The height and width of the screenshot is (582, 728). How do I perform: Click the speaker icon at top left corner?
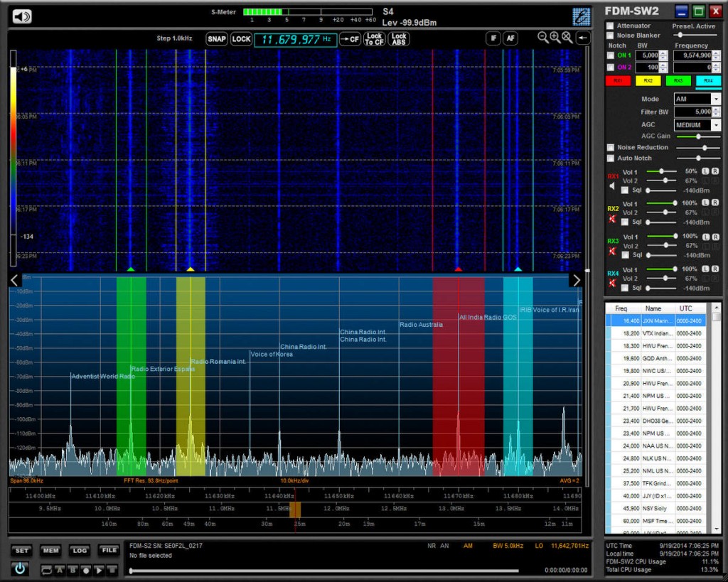point(21,16)
